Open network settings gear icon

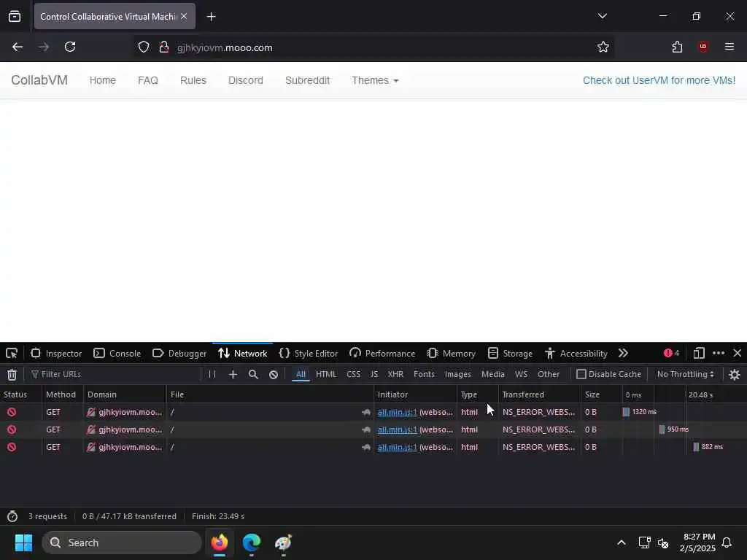pyautogui.click(x=735, y=375)
